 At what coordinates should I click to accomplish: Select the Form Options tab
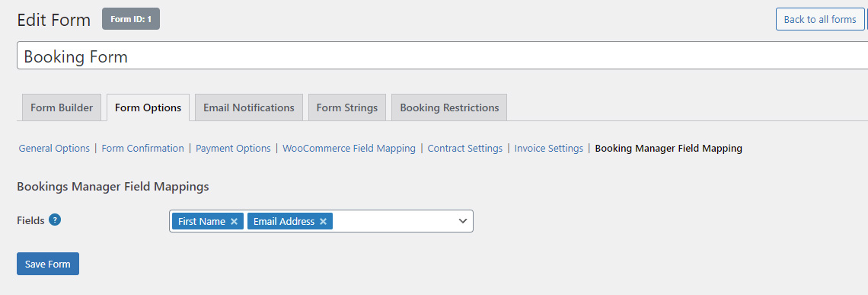[148, 107]
